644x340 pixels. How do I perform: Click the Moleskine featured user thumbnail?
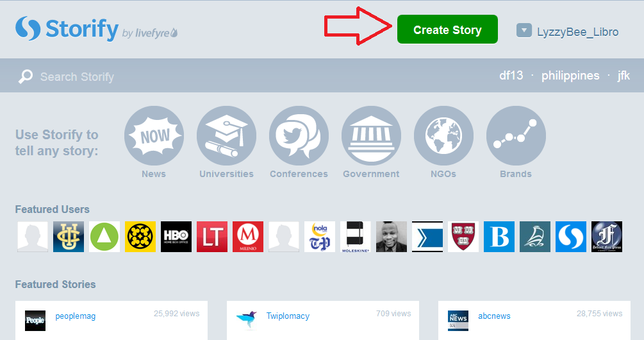(x=356, y=237)
